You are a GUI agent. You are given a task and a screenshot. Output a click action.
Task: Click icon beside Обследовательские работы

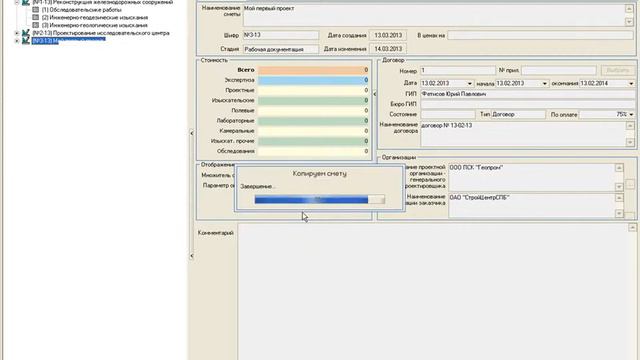pyautogui.click(x=36, y=10)
